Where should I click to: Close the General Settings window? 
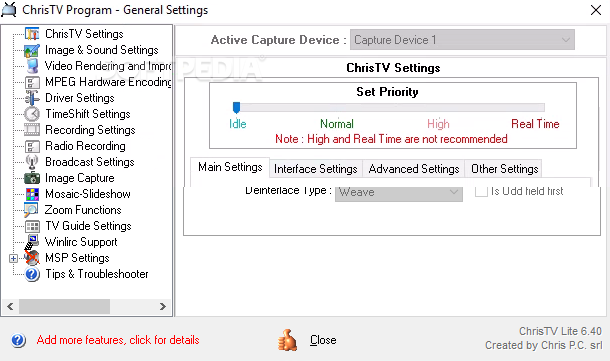pyautogui.click(x=596, y=10)
